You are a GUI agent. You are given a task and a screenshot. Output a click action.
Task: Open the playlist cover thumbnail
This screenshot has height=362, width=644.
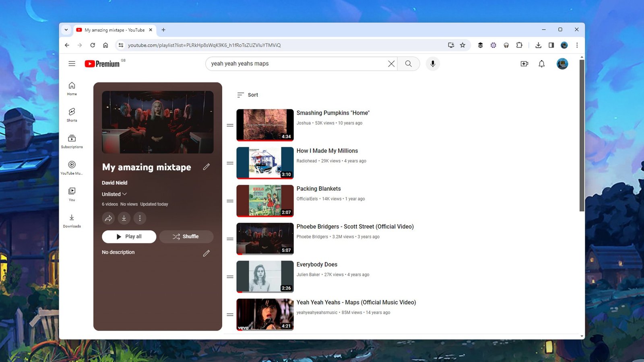click(x=158, y=122)
